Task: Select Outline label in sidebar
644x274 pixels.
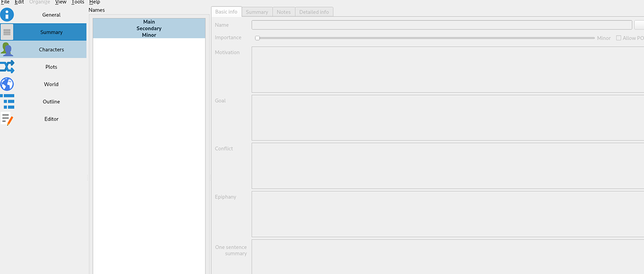Action: point(52,102)
